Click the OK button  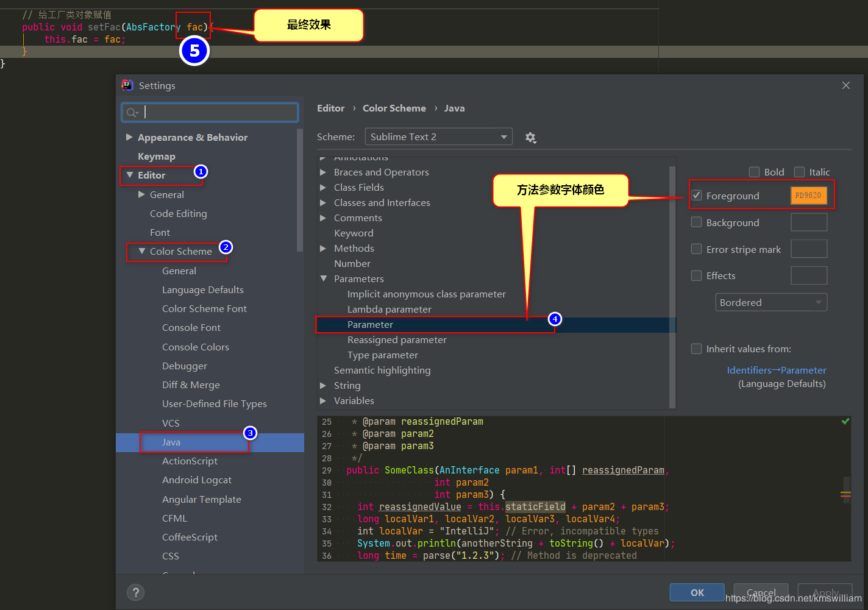tap(697, 592)
